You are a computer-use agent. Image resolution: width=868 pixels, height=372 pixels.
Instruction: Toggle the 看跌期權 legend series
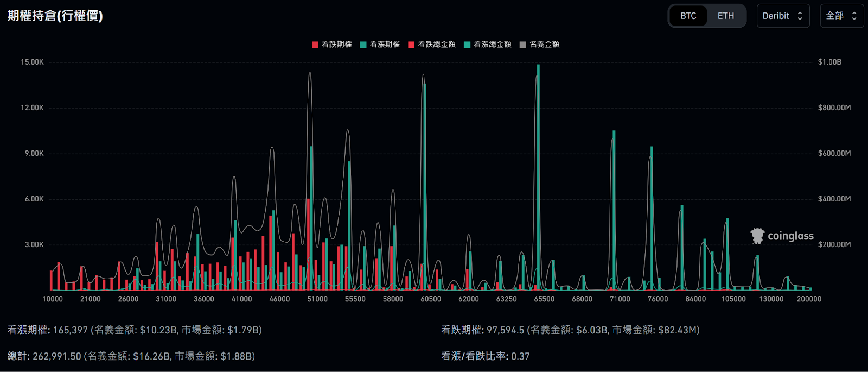pos(331,45)
